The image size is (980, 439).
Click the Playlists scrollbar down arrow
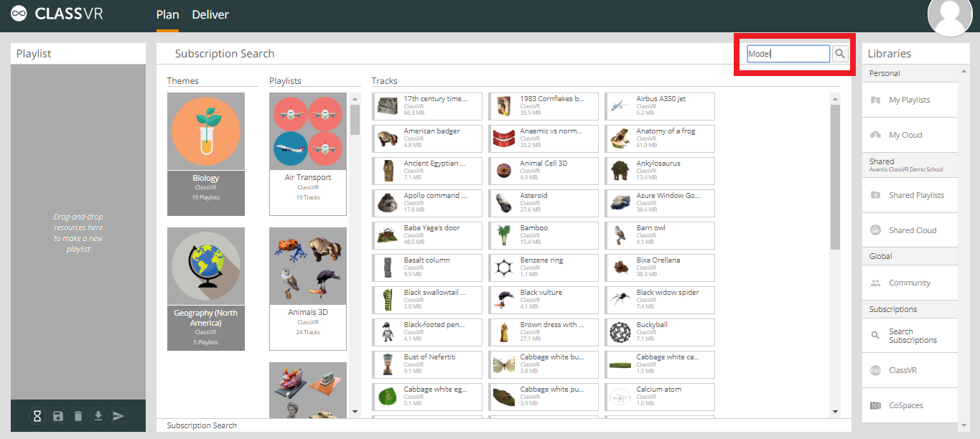[355, 412]
